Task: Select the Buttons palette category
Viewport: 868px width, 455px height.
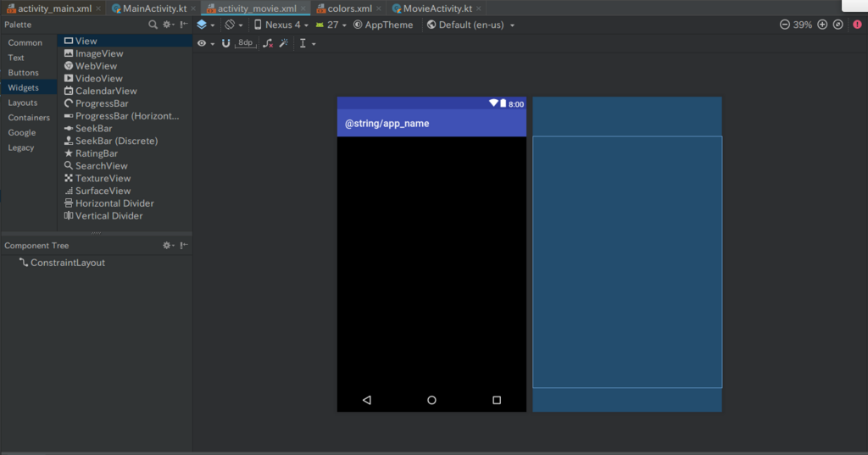Action: (23, 73)
